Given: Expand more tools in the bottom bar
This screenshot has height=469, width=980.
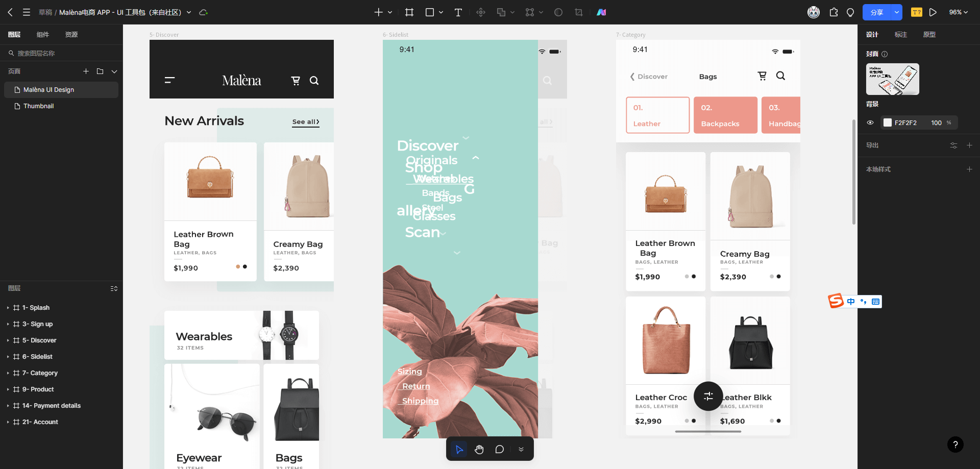Looking at the screenshot, I should 521,450.
